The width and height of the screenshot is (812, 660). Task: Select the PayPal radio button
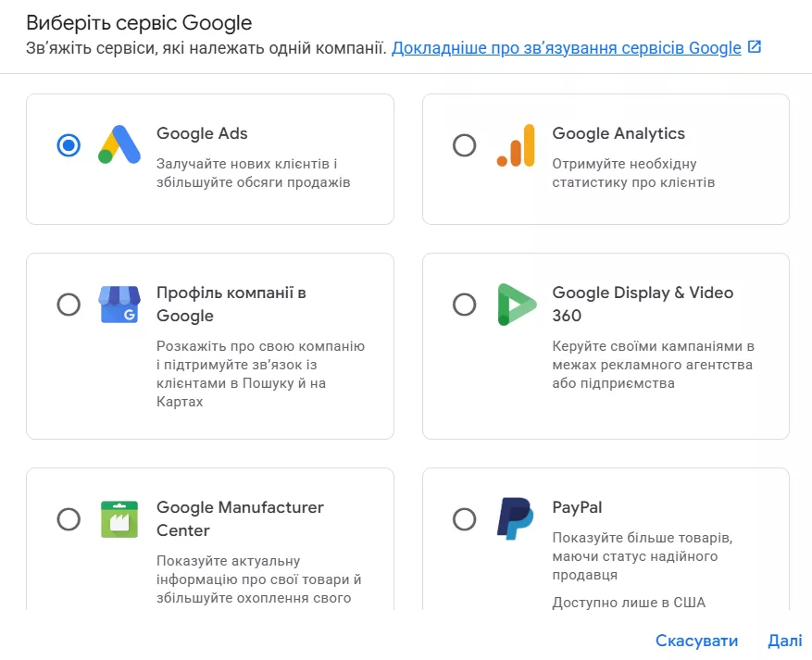pyautogui.click(x=465, y=518)
